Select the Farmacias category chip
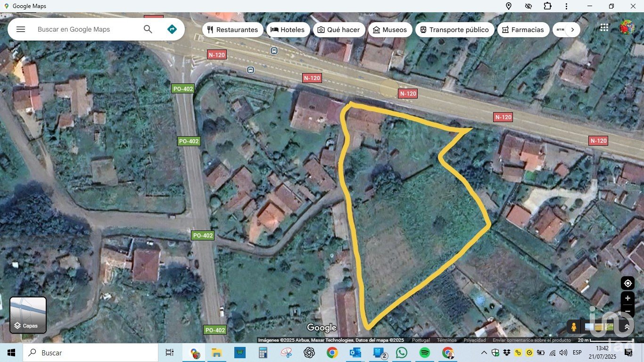 523,30
